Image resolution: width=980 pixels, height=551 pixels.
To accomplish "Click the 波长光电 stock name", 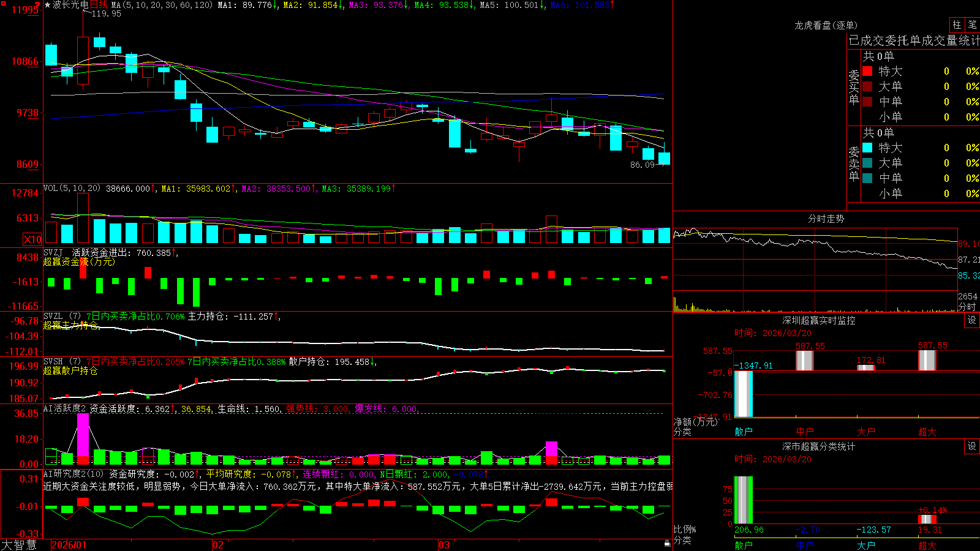I will pyautogui.click(x=70, y=5).
